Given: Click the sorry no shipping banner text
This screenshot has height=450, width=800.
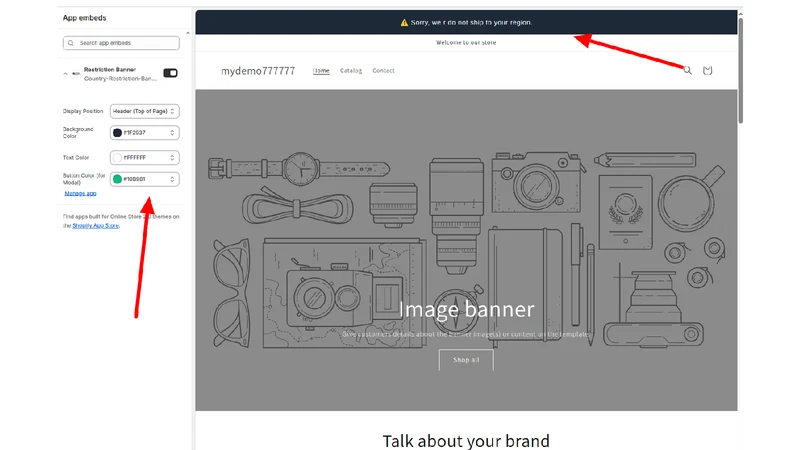Looking at the screenshot, I should point(471,22).
